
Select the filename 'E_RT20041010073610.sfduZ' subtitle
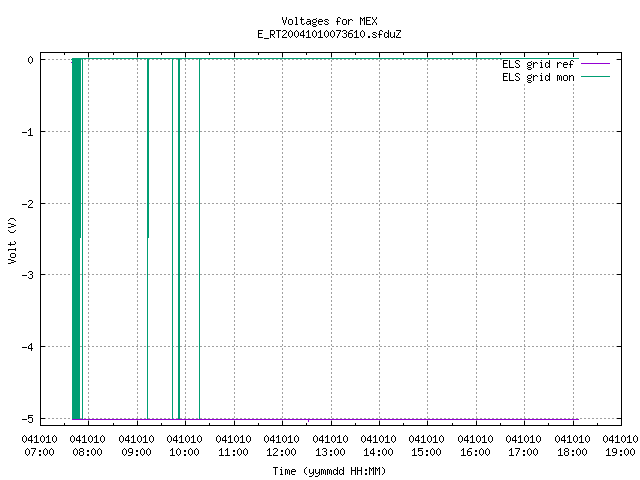(329, 34)
